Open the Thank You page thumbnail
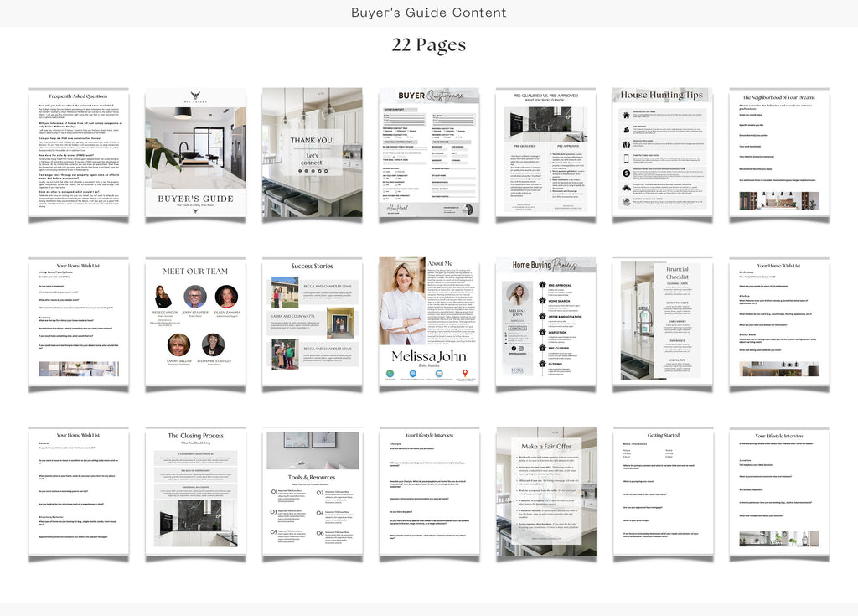The height and width of the screenshot is (616, 858). (312, 153)
